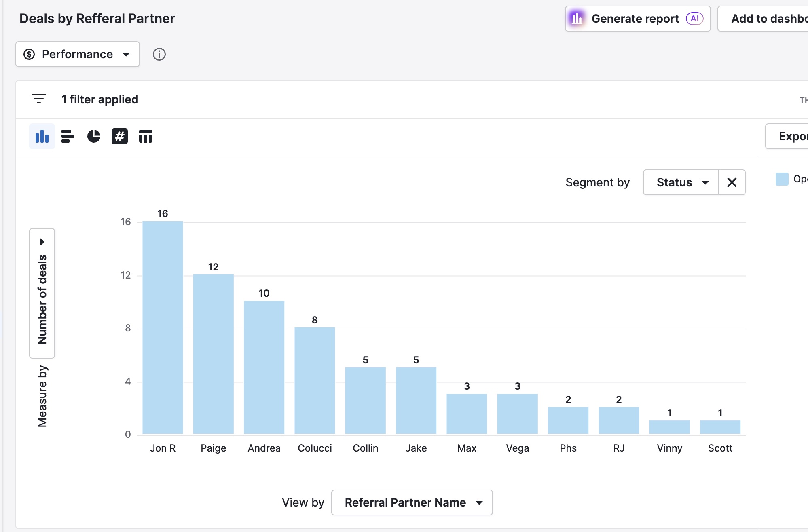Image resolution: width=808 pixels, height=532 pixels.
Task: Click the Generate report AI button
Action: pyautogui.click(x=638, y=19)
